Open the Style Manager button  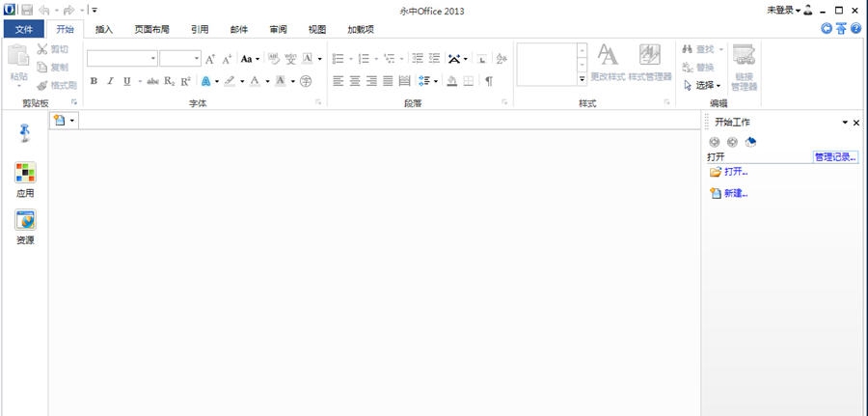coord(650,63)
